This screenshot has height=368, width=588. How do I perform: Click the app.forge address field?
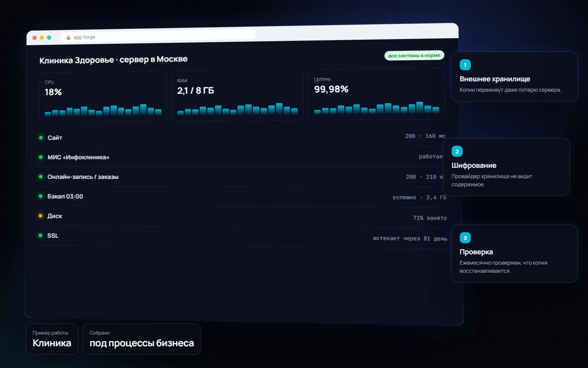coord(158,36)
